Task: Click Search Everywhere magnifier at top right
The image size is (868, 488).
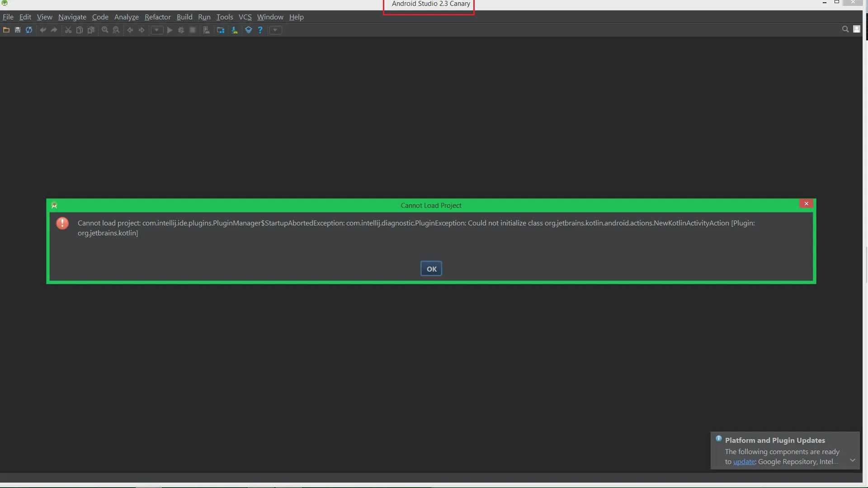Action: point(845,29)
